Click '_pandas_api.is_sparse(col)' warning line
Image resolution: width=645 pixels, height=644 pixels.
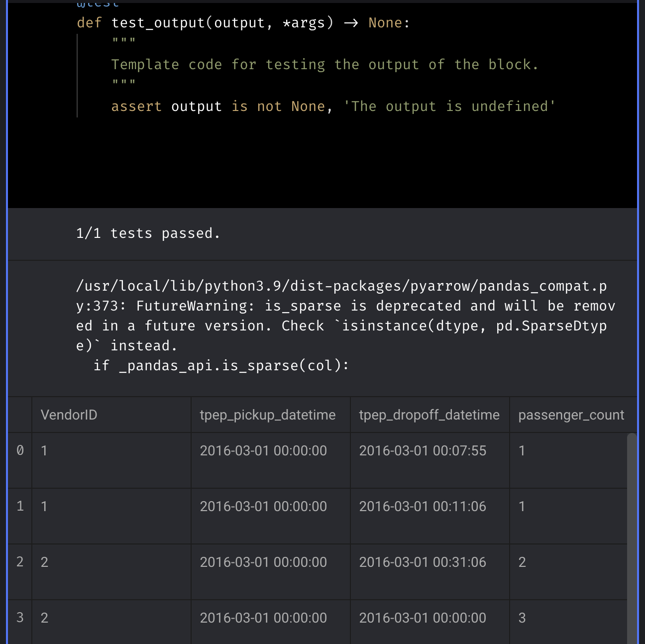click(221, 365)
